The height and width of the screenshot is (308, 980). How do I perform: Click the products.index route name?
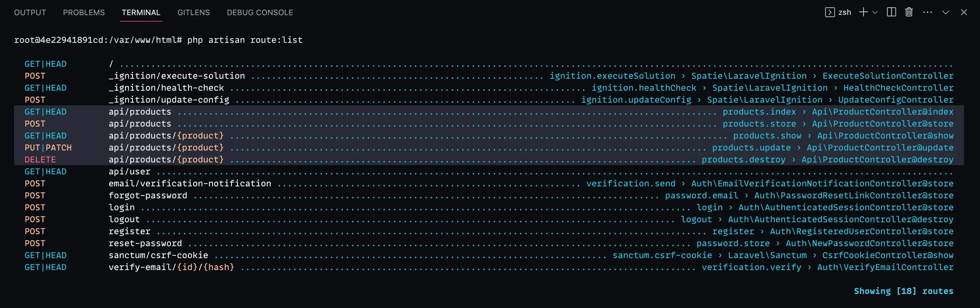pyautogui.click(x=759, y=111)
